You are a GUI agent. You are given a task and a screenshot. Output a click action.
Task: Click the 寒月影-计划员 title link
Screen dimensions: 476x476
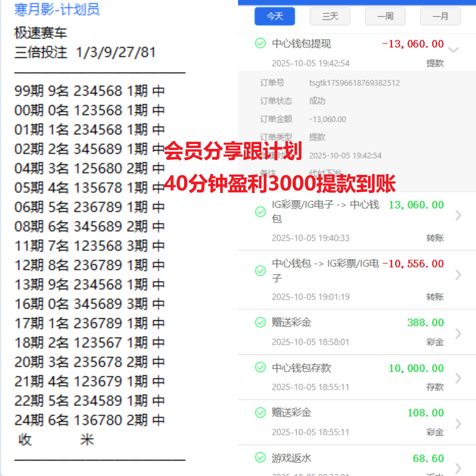click(57, 10)
